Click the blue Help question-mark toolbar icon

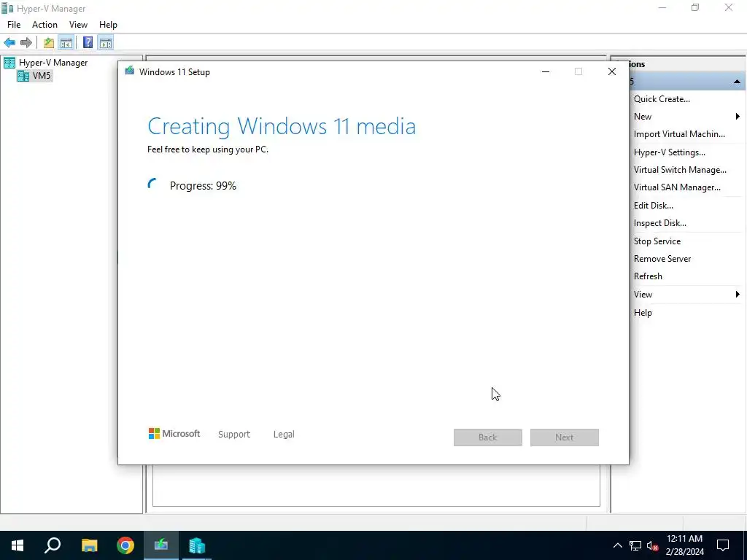tap(88, 43)
